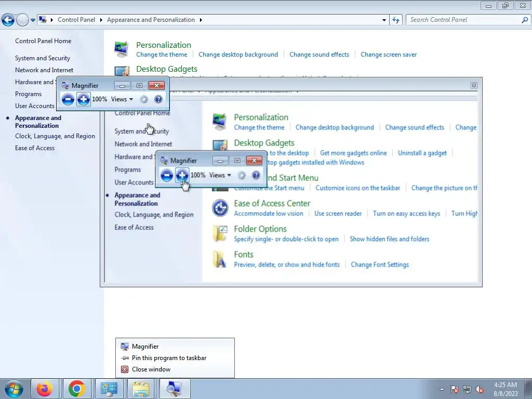The image size is (532, 399).
Task: Open the recent pages dropdown beside navigation arrows
Action: tap(33, 20)
